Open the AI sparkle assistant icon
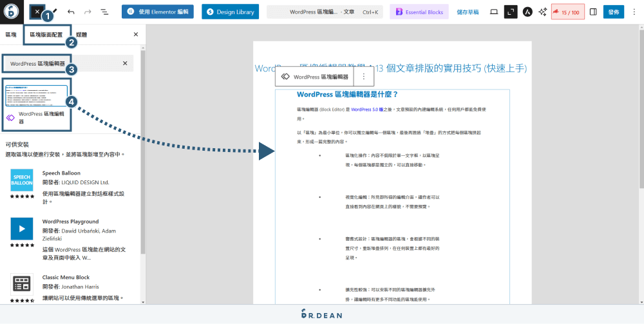Viewport: 644px width, 324px height. 542,12
